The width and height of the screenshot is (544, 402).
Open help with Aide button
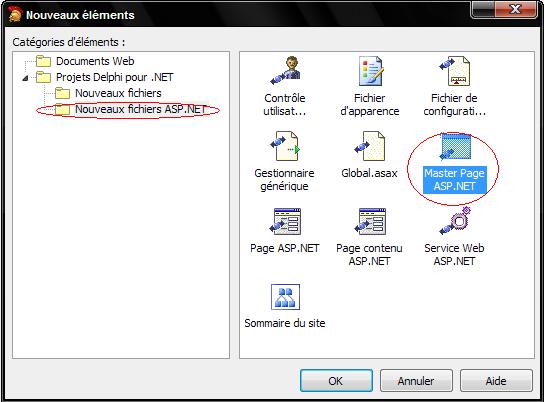[496, 380]
